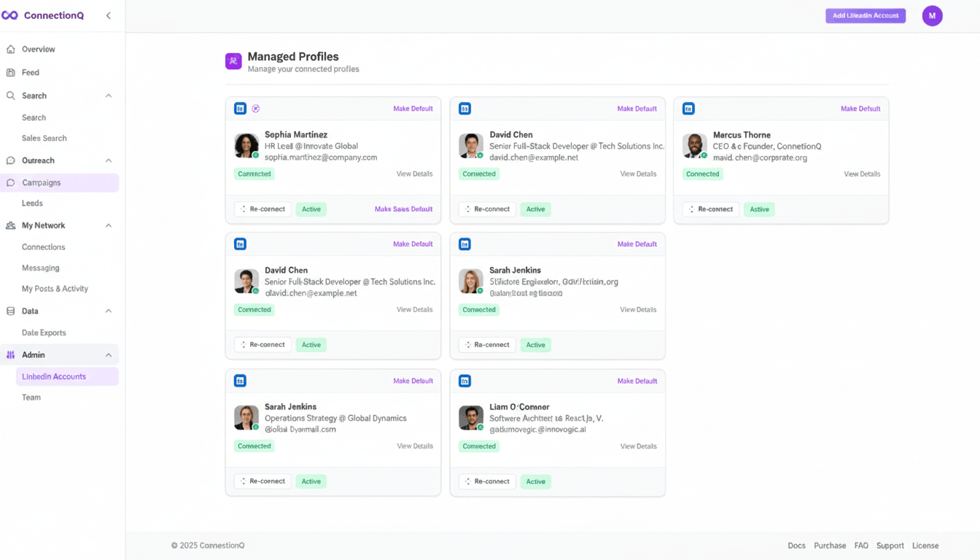The image size is (980, 560).
Task: Toggle Active status on Sarah Jenkins' bottom card
Action: pyautogui.click(x=311, y=481)
